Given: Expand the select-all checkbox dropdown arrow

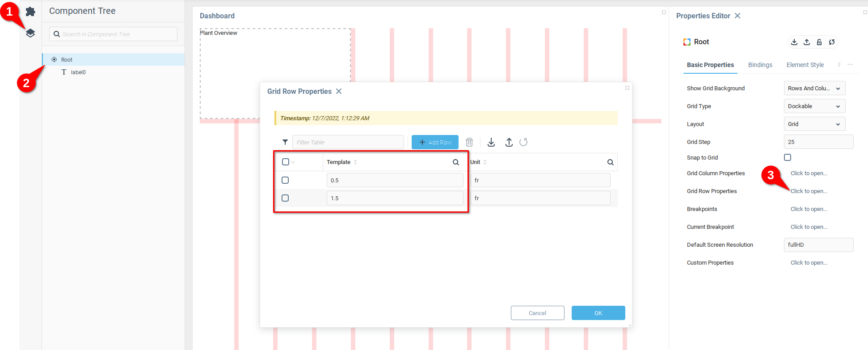Looking at the screenshot, I should tap(293, 162).
